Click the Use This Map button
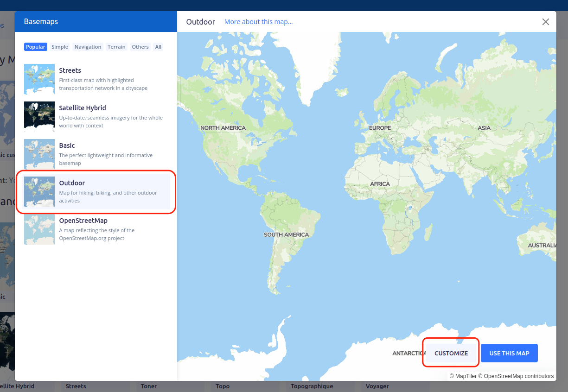Image resolution: width=568 pixels, height=392 pixels. [509, 353]
